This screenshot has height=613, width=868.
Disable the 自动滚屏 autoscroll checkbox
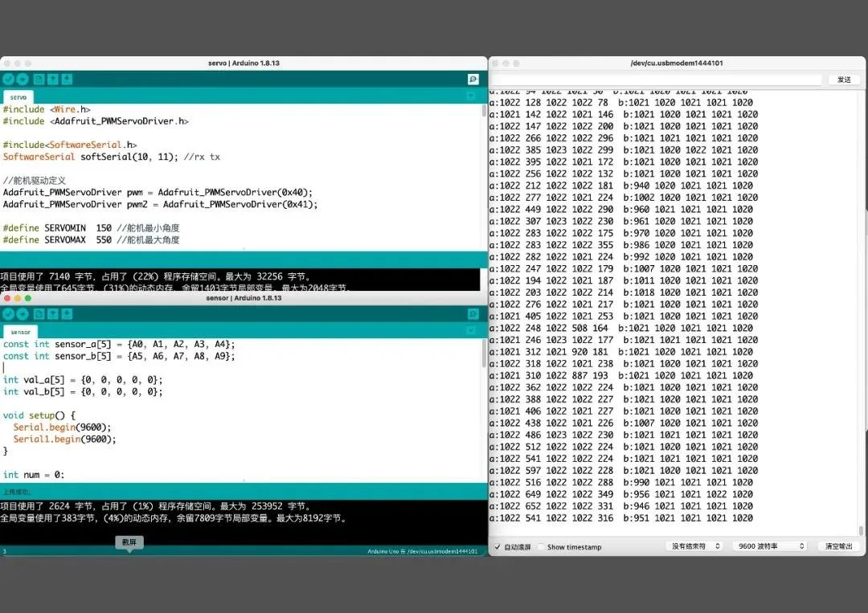[497, 547]
